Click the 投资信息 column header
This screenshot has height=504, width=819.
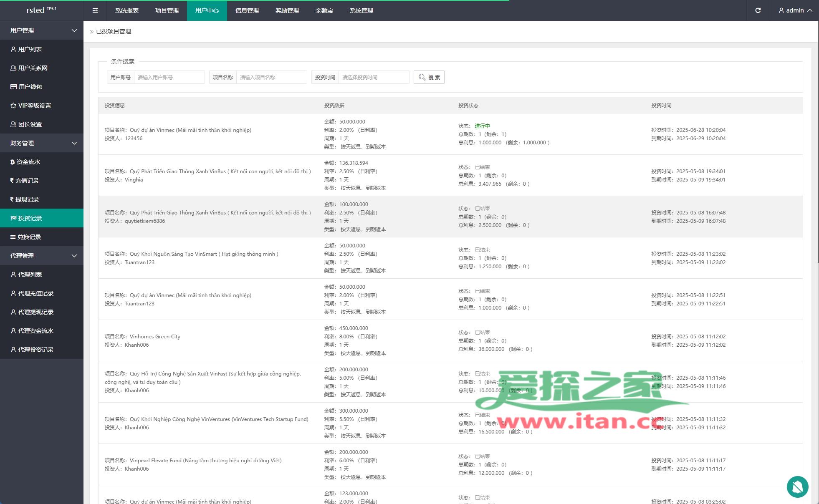click(115, 106)
